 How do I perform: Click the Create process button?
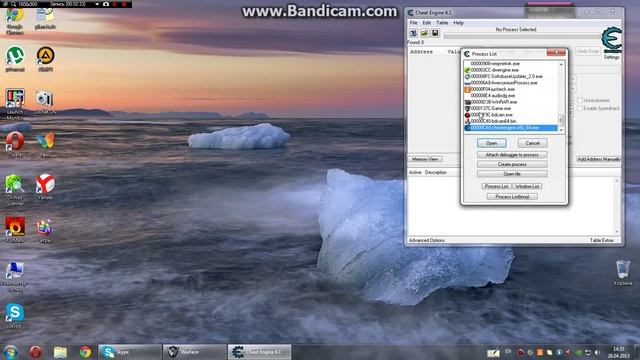[512, 164]
